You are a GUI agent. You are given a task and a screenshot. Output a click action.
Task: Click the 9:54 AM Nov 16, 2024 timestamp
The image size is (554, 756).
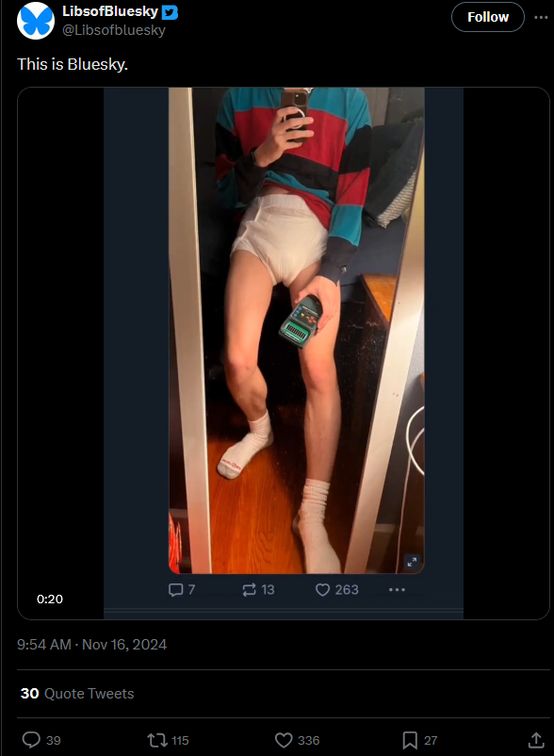pyautogui.click(x=91, y=645)
